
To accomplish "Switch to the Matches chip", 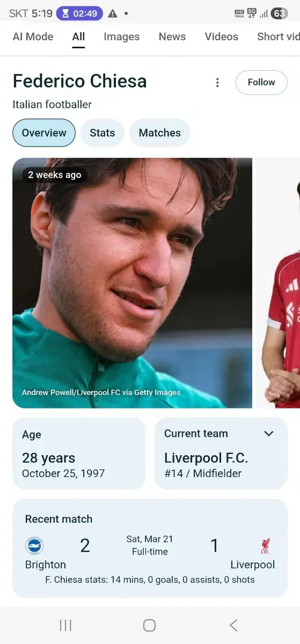I will [160, 133].
